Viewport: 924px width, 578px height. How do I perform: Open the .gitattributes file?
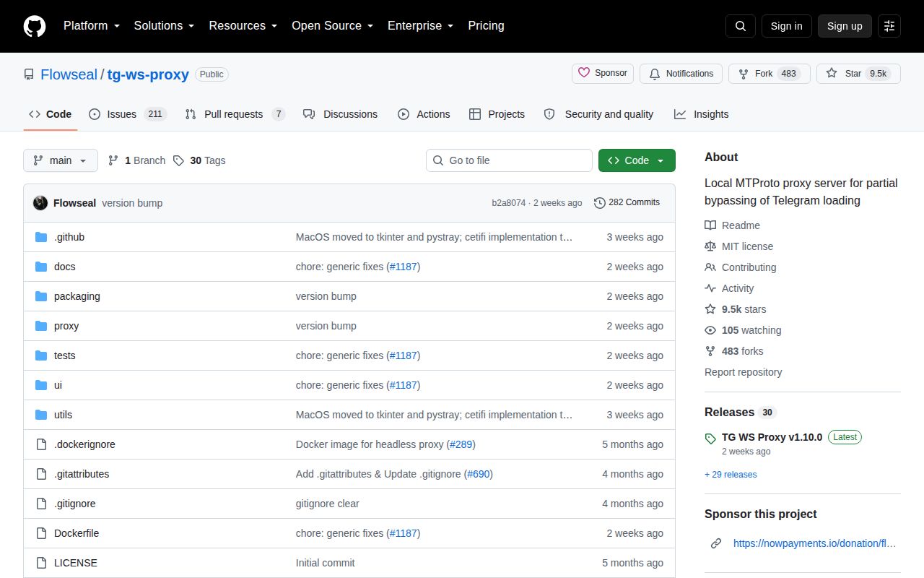pos(82,474)
